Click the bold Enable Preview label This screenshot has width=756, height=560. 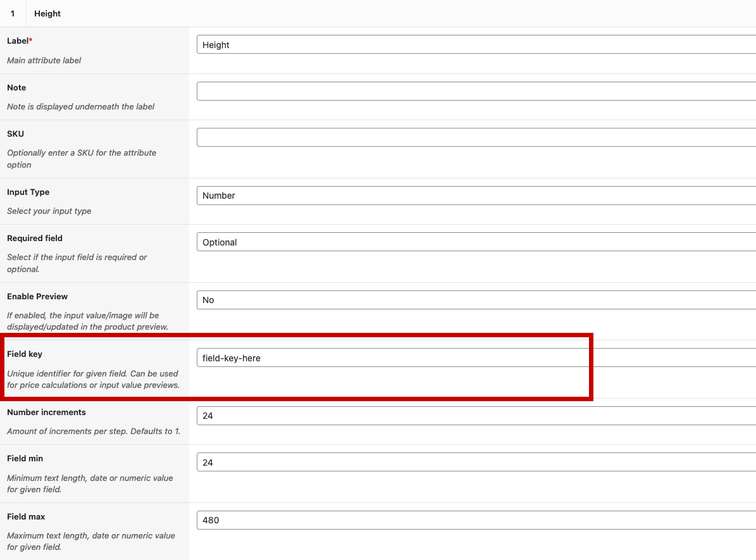pyautogui.click(x=37, y=296)
